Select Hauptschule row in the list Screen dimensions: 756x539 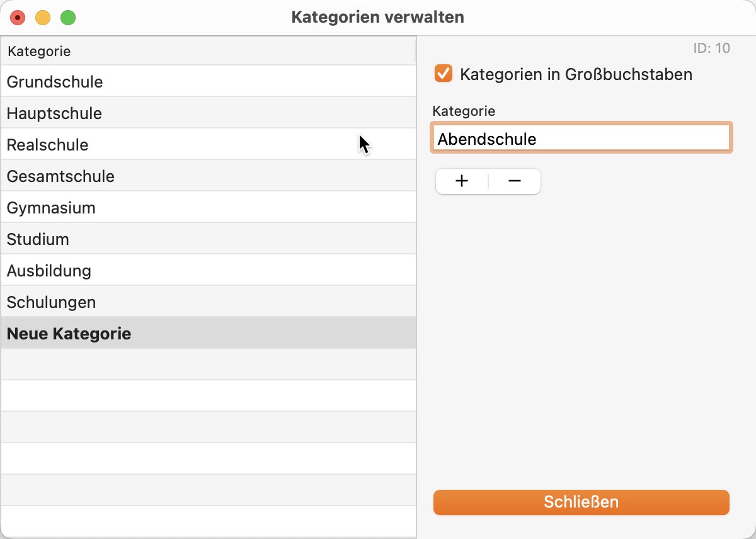[x=209, y=113]
